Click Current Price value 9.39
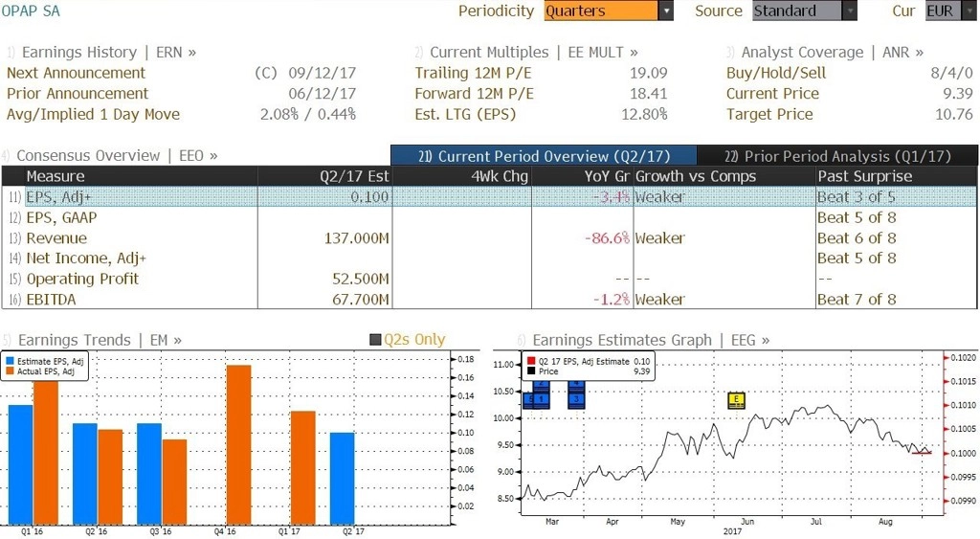 pyautogui.click(x=957, y=94)
